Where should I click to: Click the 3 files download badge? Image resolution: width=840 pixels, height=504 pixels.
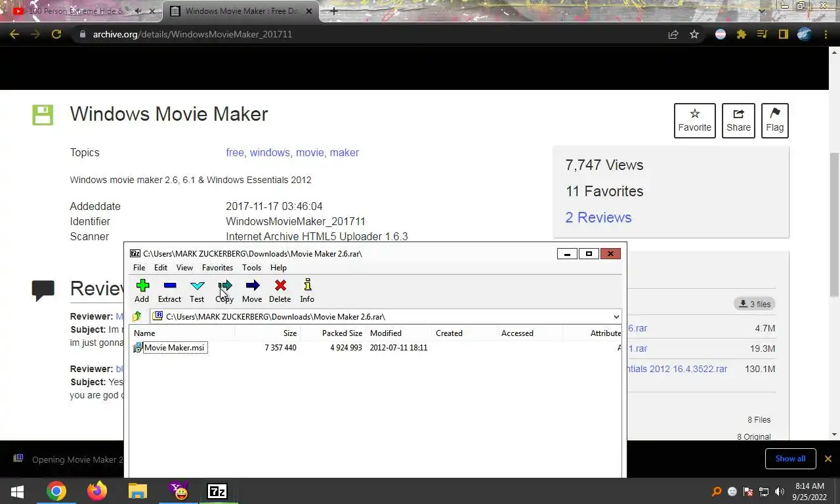755,304
